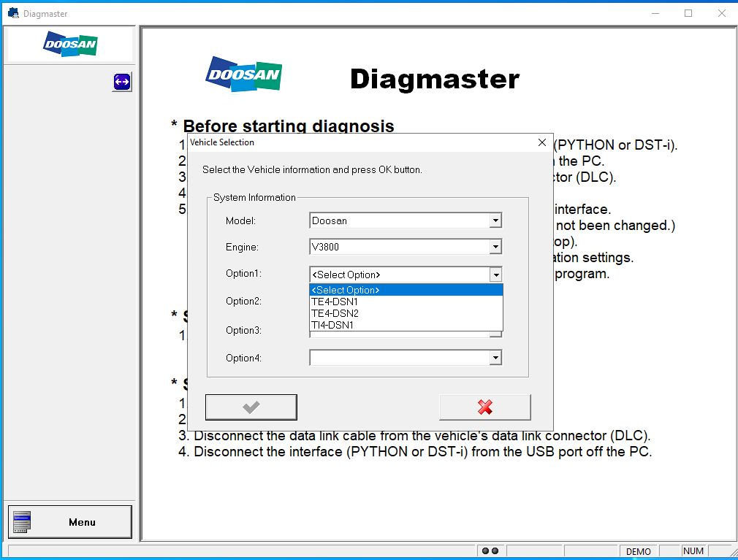Expand the Model dropdown arrow
Image resolution: width=738 pixels, height=560 pixels.
pyautogui.click(x=495, y=220)
